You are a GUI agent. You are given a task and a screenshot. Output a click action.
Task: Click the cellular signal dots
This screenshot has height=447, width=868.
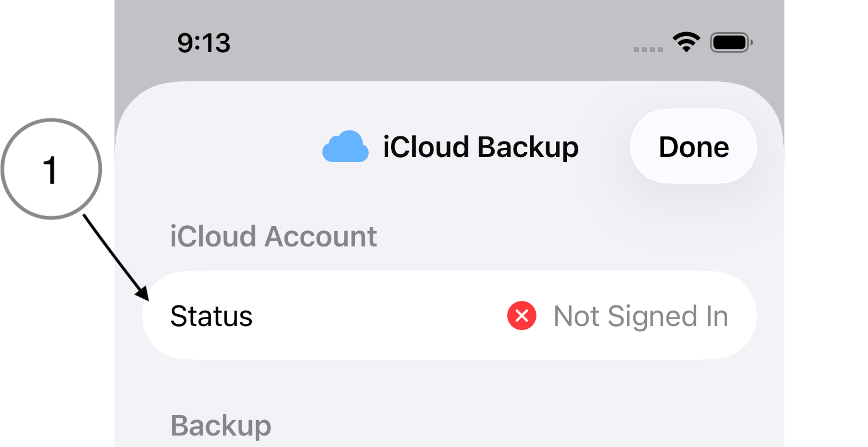648,49
